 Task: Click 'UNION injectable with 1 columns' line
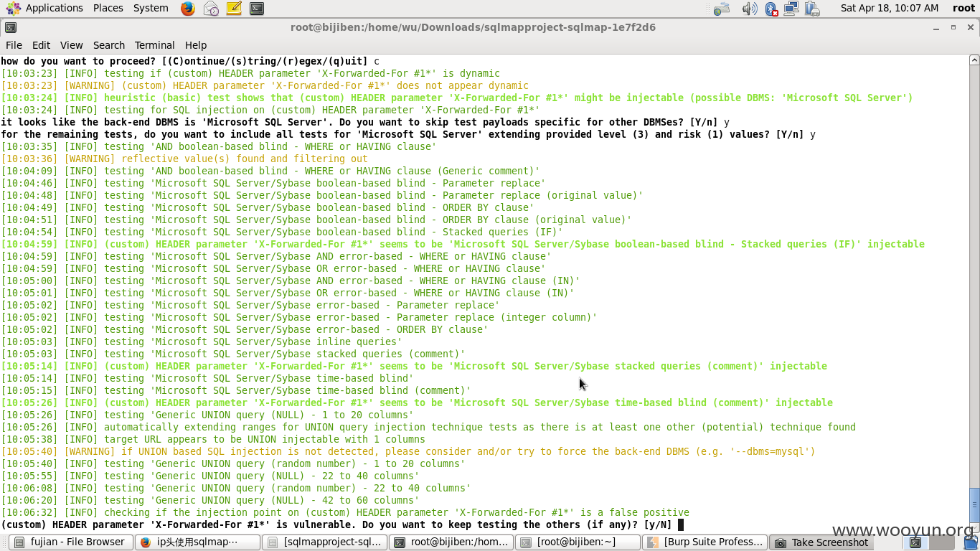click(x=213, y=439)
